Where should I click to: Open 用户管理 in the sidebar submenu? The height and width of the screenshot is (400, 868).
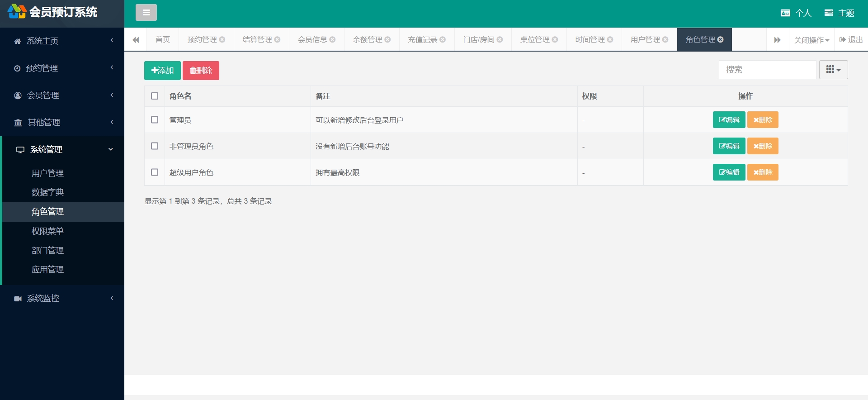coord(63,173)
